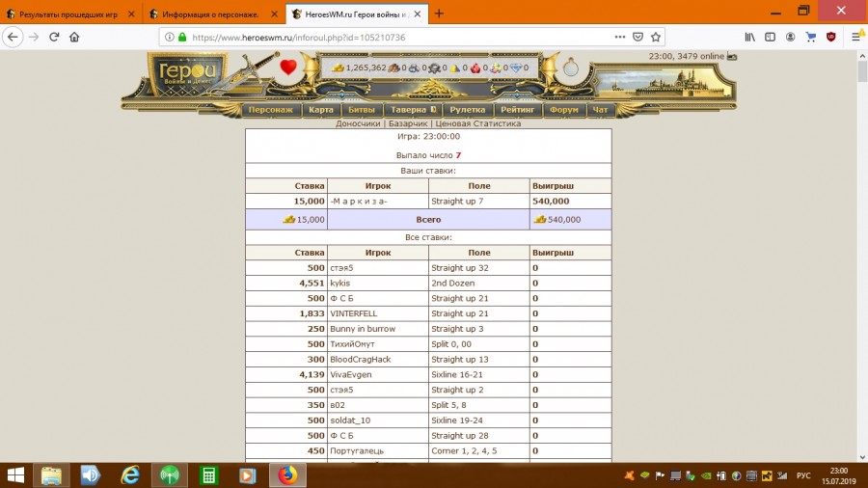Open the Доносчики link

357,123
